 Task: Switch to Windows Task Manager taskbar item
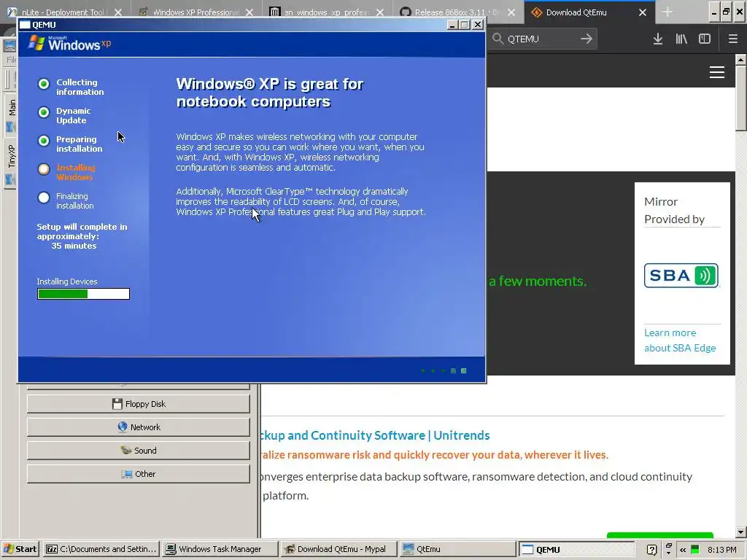(x=220, y=549)
